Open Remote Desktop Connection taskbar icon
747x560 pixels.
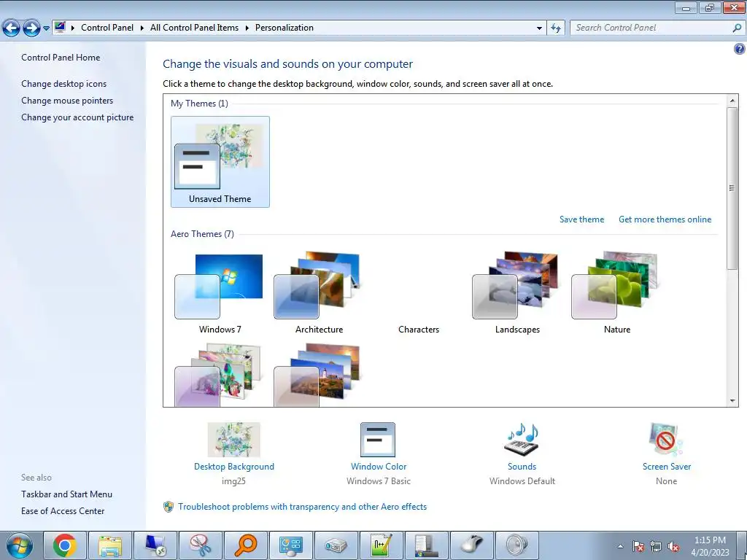click(155, 545)
